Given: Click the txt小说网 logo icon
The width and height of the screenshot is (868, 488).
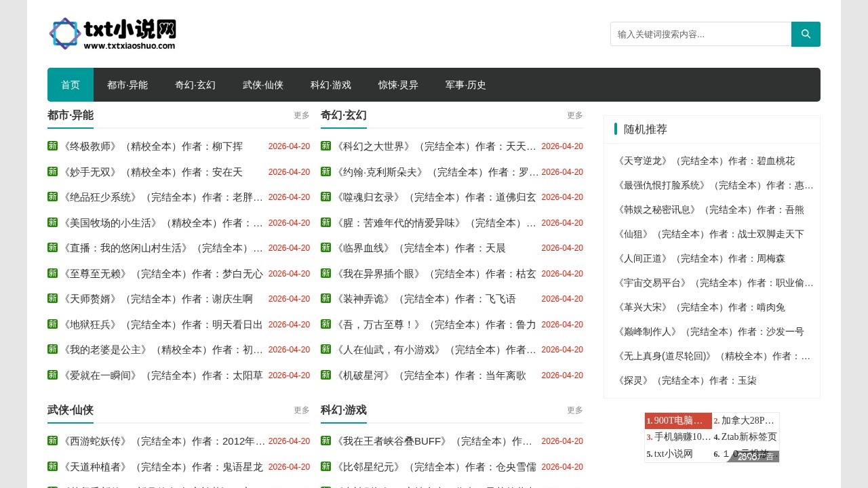Looking at the screenshot, I should pyautogui.click(x=65, y=34).
